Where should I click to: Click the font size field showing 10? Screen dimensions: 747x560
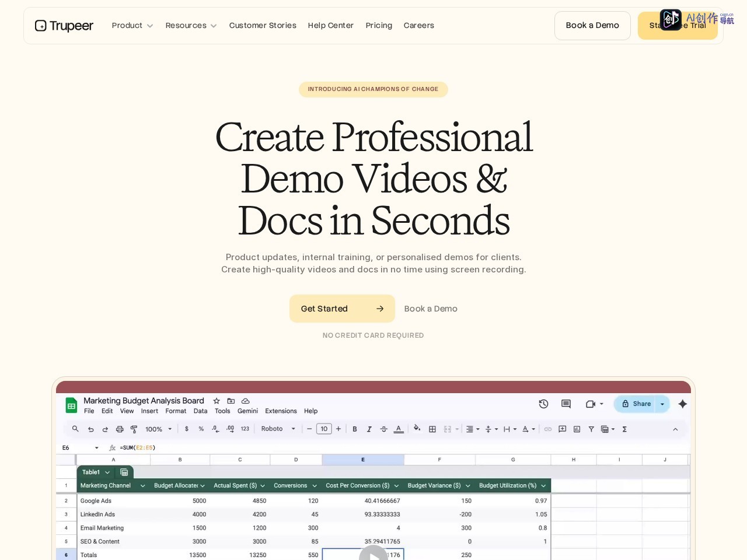point(324,429)
